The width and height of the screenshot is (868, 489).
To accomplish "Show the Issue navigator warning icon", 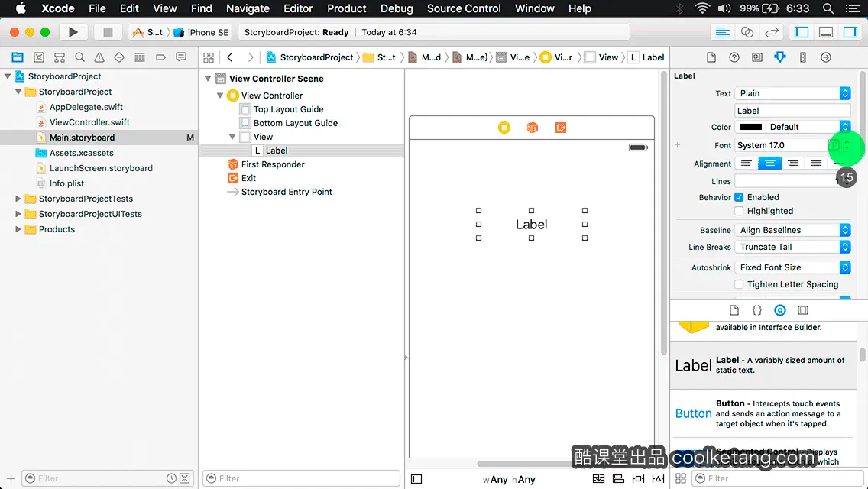I will tap(99, 57).
